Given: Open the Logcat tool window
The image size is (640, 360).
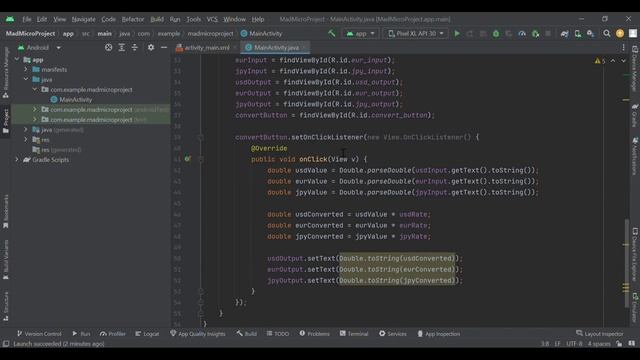Looking at the screenshot, I should (x=147, y=334).
